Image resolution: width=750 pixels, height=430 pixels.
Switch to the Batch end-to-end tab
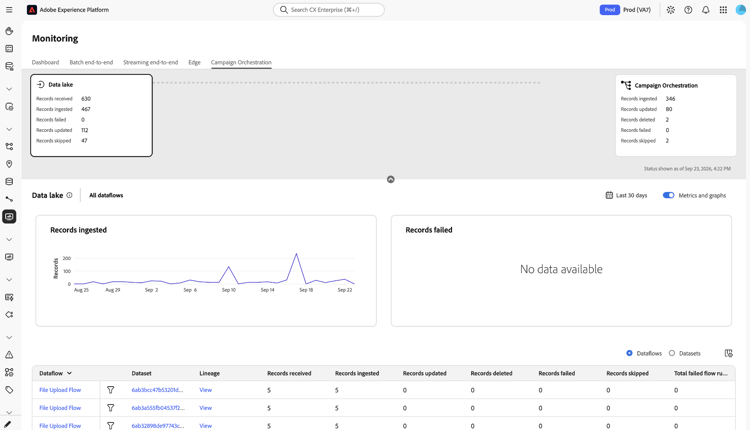(x=91, y=62)
